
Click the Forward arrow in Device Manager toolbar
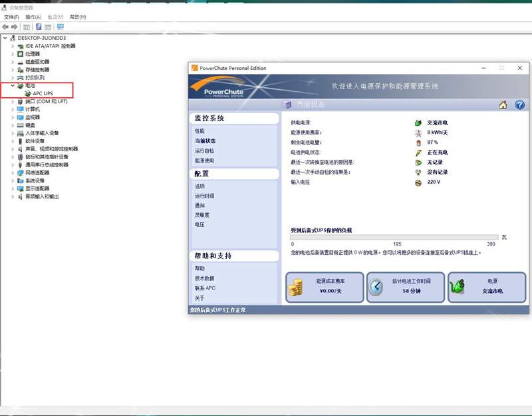click(x=14, y=27)
